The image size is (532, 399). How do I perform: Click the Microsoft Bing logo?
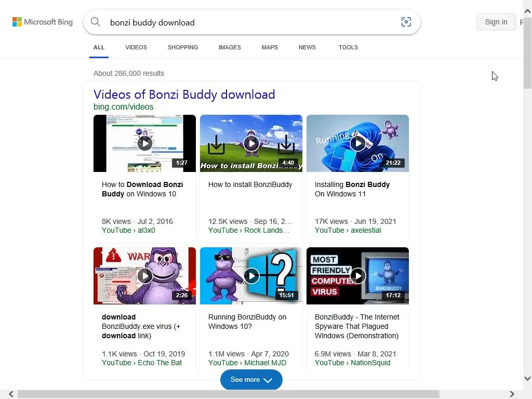point(43,22)
